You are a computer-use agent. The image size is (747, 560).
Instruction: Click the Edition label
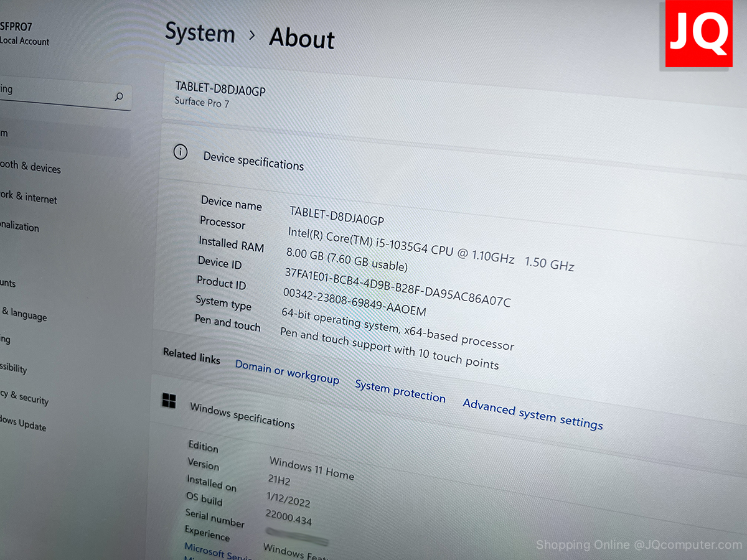(x=203, y=447)
